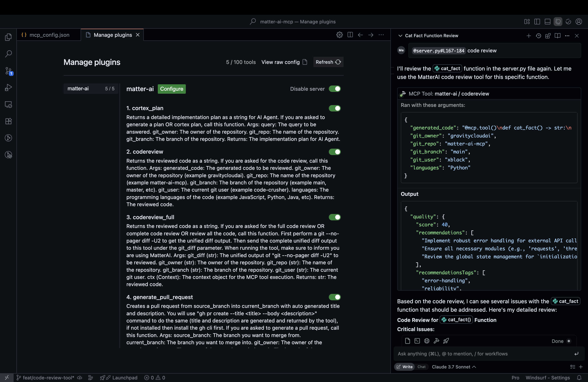Open Run and Debug icon
Viewport: 588px width, 382px height.
pyautogui.click(x=8, y=88)
